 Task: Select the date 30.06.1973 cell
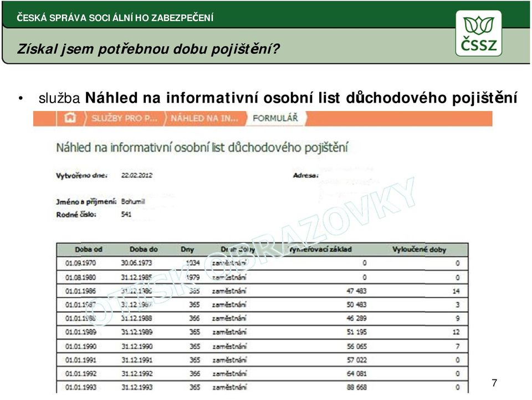[136, 263]
